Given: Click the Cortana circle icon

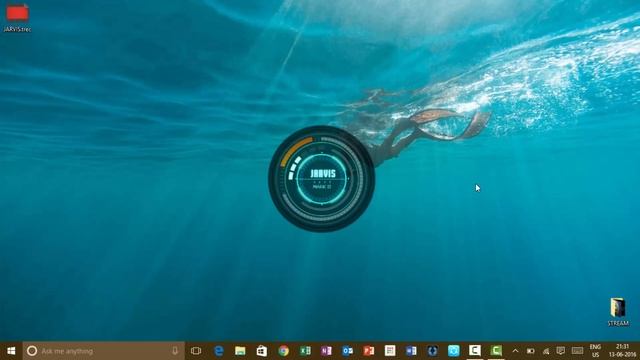Looking at the screenshot, I should pyautogui.click(x=32, y=351).
